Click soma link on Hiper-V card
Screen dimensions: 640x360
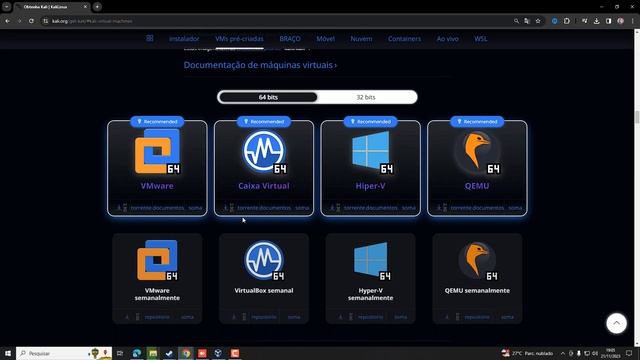click(x=409, y=208)
